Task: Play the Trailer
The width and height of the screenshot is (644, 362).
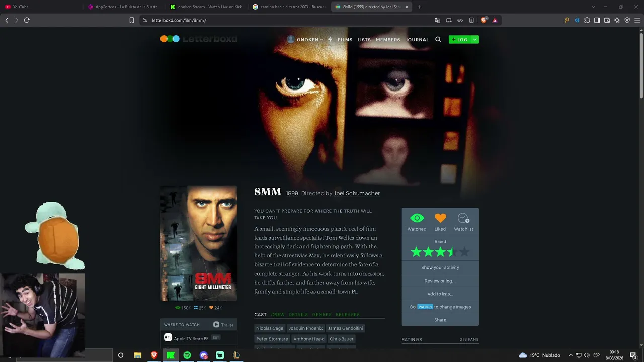Action: tap(223, 325)
